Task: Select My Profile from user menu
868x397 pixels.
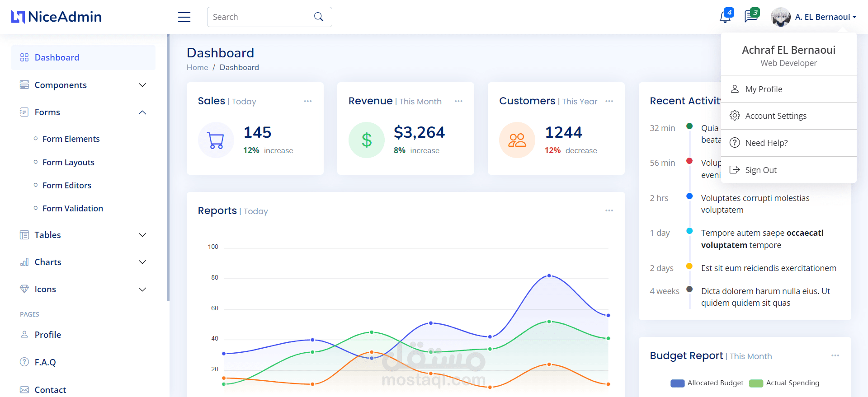Action: pos(789,89)
